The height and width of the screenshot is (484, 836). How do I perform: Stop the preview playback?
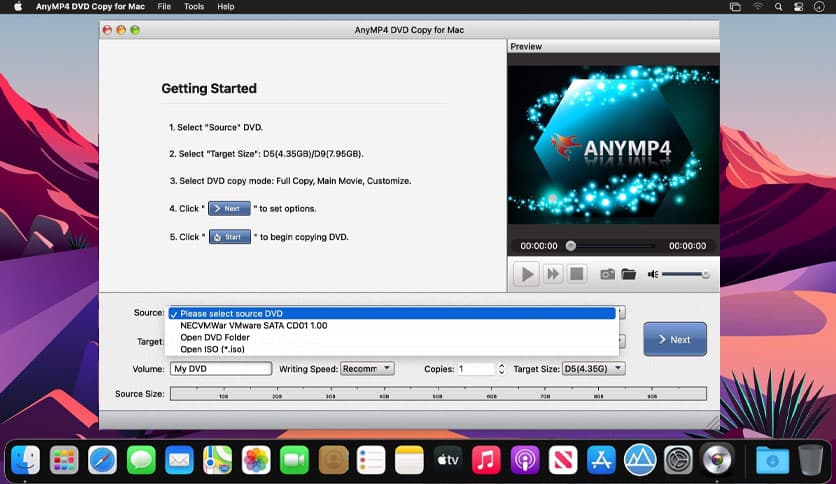(576, 274)
